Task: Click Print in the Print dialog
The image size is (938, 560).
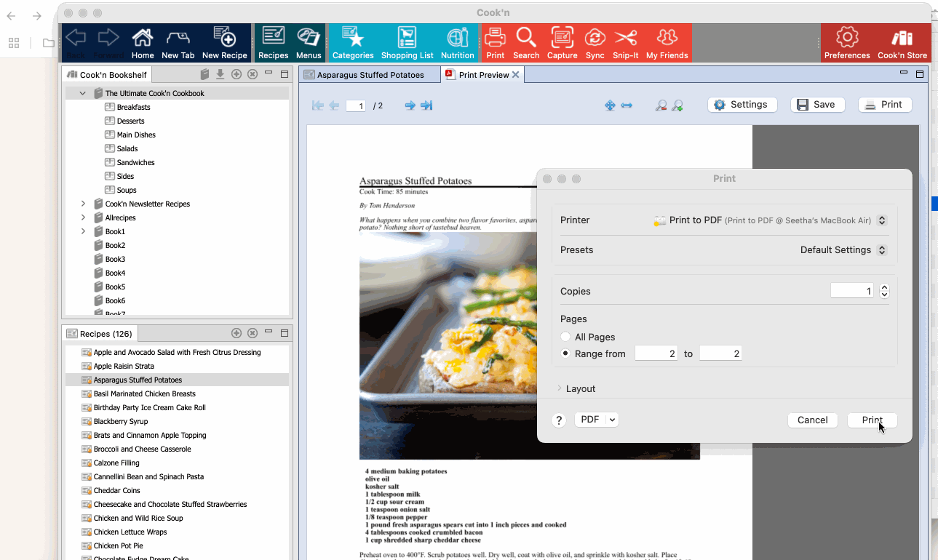Action: (873, 420)
